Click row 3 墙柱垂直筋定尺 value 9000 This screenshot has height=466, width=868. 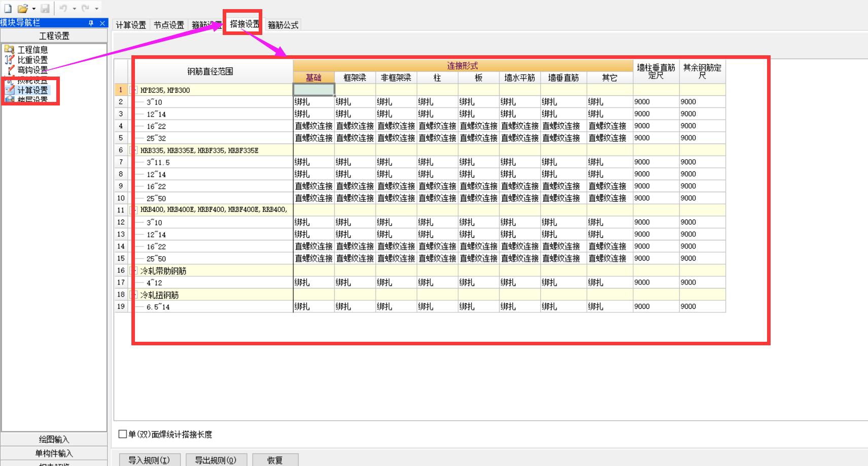[x=656, y=114]
